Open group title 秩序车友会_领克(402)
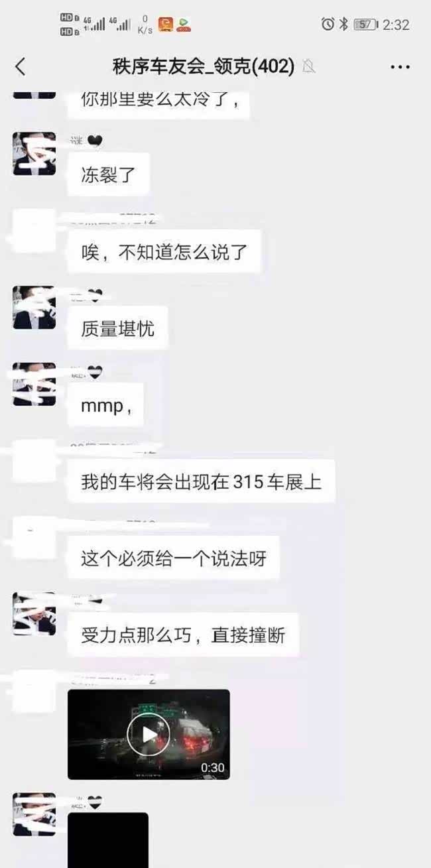431x868 pixels. coord(204,66)
